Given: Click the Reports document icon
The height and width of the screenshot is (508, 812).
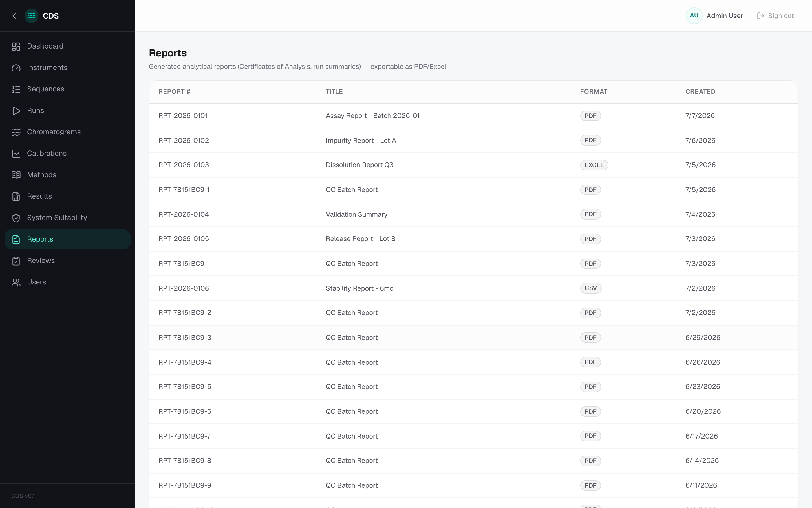Looking at the screenshot, I should point(16,240).
